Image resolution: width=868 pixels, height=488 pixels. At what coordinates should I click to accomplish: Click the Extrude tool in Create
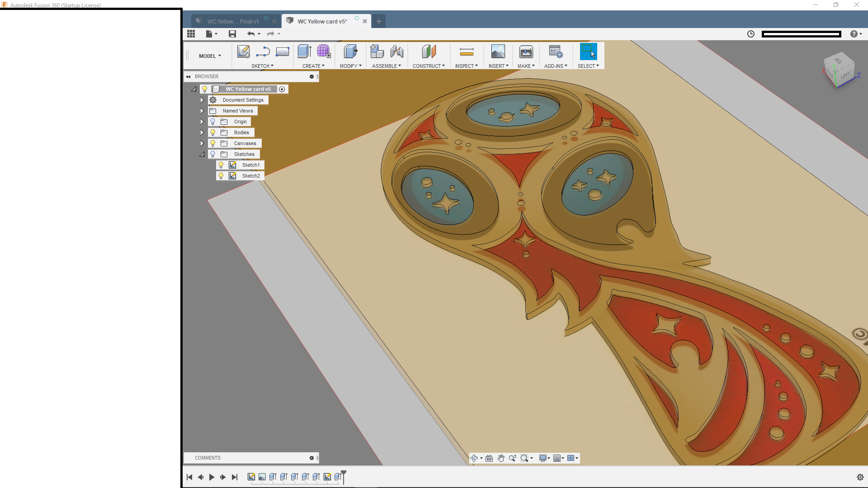[x=304, y=52]
